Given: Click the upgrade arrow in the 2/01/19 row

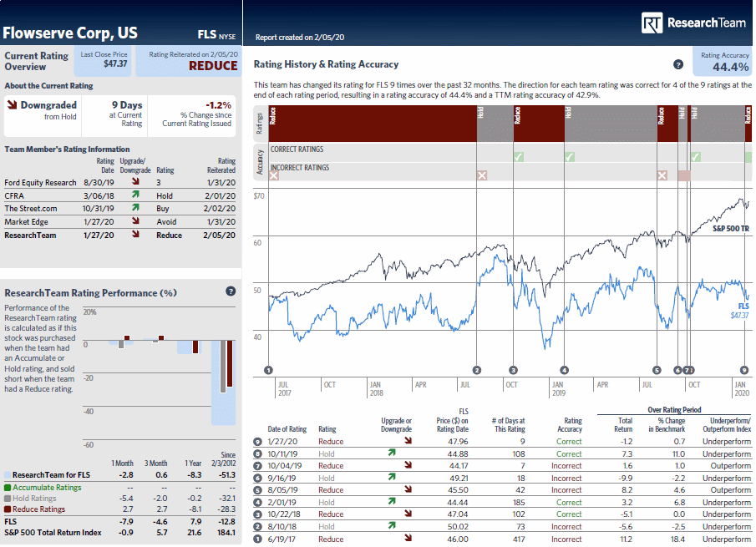Looking at the screenshot, I should 392,501.
